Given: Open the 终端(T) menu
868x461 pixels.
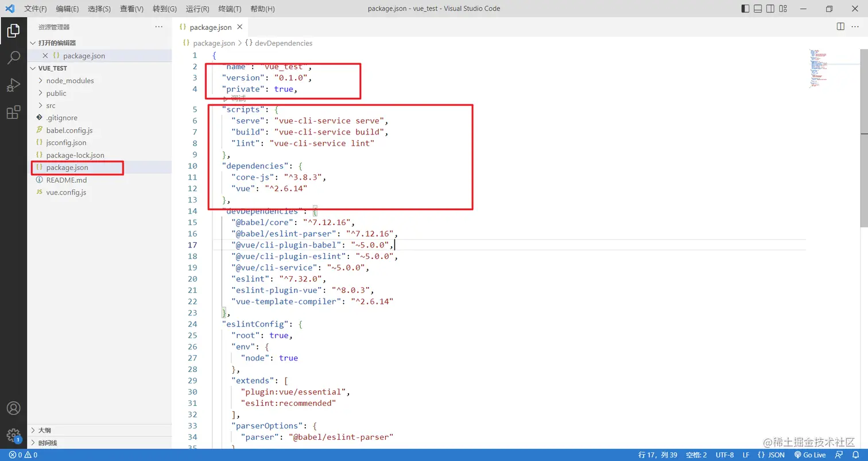Looking at the screenshot, I should click(x=230, y=9).
